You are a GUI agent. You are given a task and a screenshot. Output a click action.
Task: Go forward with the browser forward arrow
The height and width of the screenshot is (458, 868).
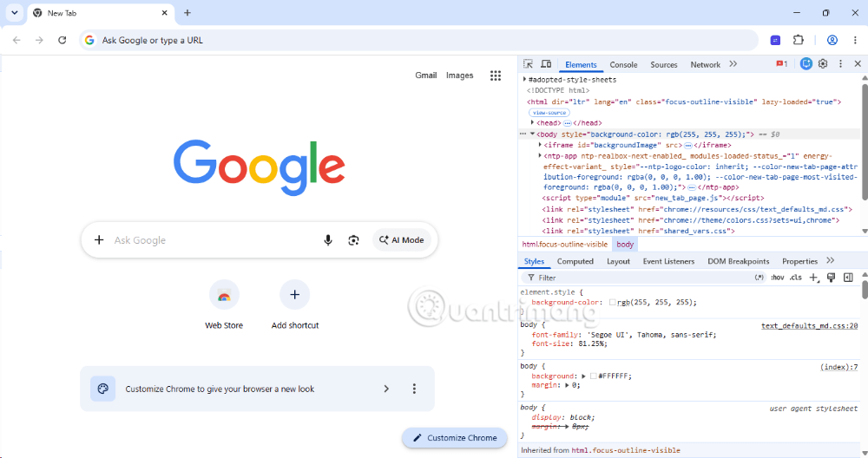(x=39, y=40)
